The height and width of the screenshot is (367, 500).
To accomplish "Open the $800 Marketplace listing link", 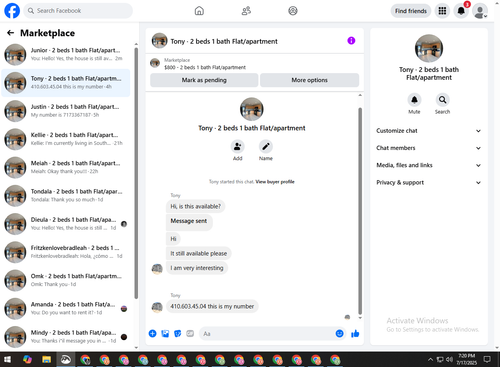I will click(x=205, y=67).
